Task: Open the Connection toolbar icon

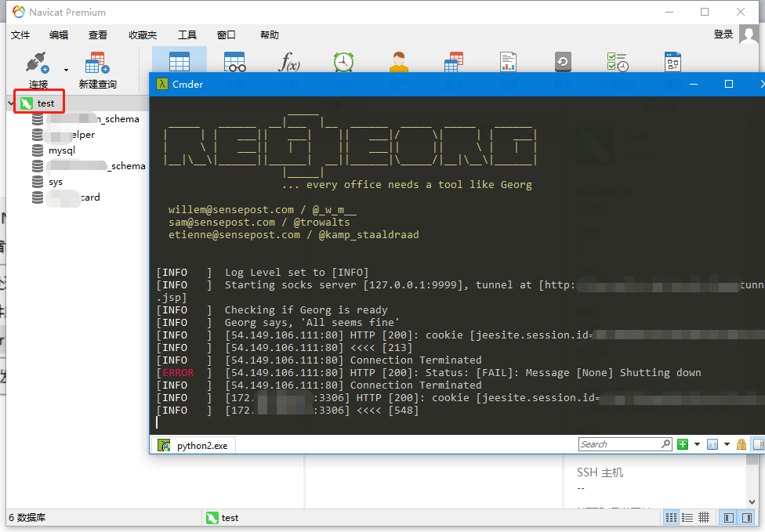Action: pos(38,70)
